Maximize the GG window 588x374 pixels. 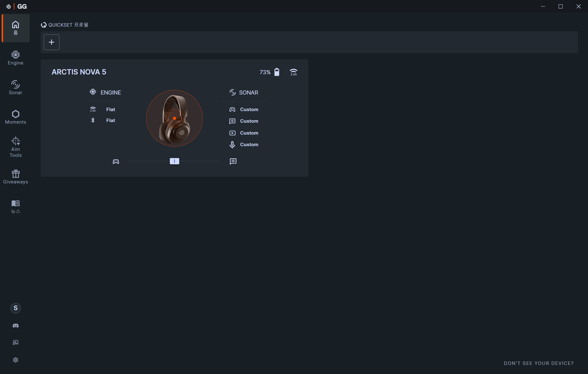560,7
